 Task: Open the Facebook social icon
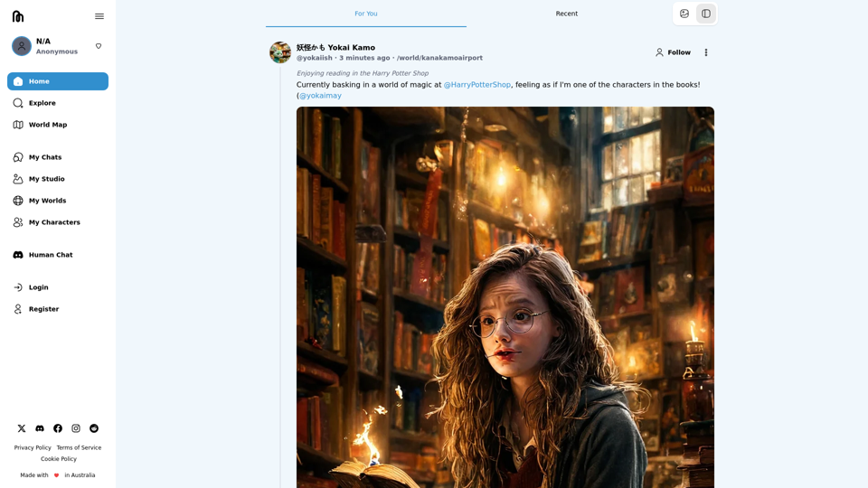click(x=58, y=428)
